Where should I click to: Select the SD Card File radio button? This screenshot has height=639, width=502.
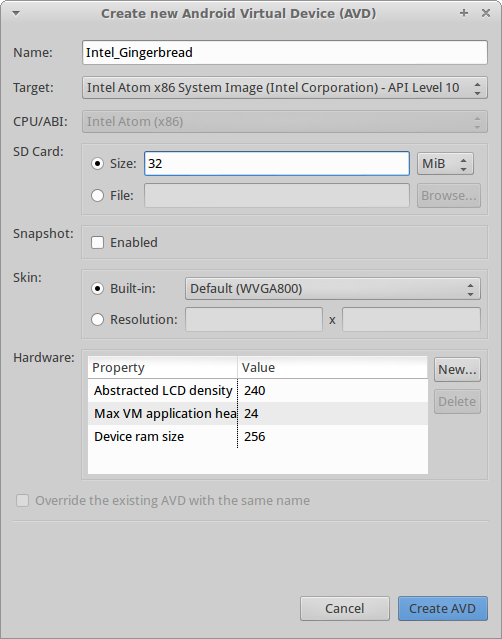97,196
